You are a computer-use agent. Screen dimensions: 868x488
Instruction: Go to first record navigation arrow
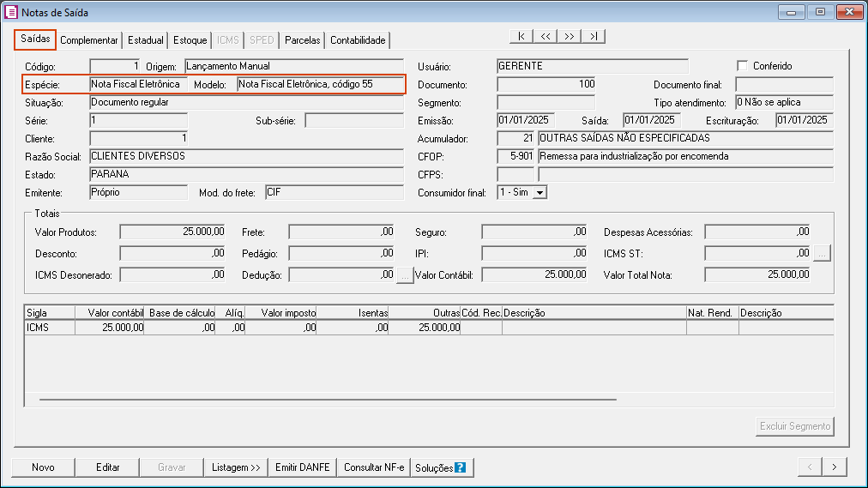[x=521, y=36]
